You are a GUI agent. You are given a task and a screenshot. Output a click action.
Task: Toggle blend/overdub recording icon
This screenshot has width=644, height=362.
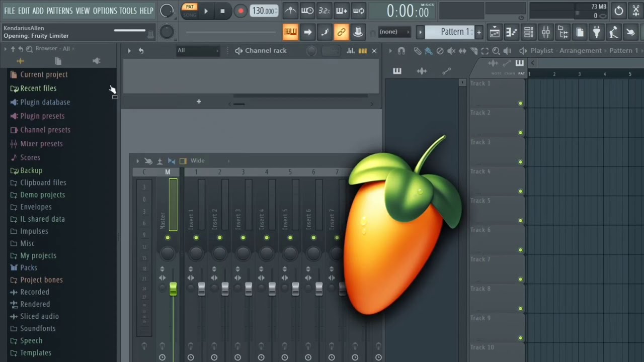coord(342,11)
